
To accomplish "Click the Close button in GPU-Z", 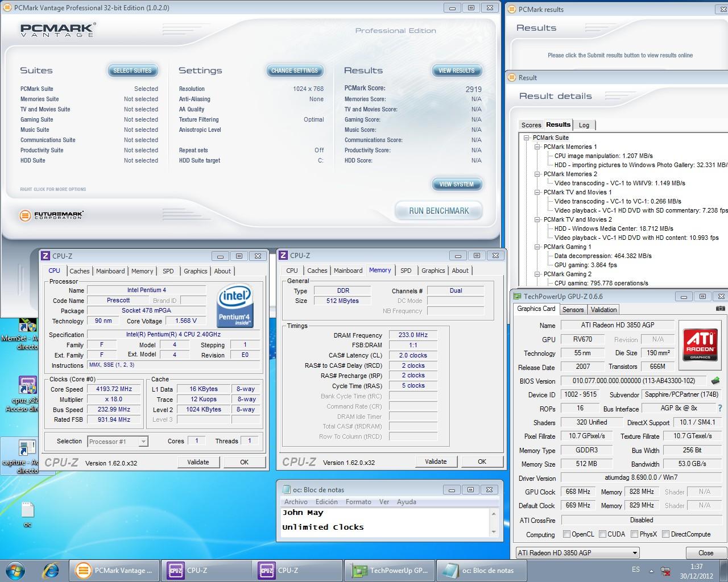I will (706, 553).
